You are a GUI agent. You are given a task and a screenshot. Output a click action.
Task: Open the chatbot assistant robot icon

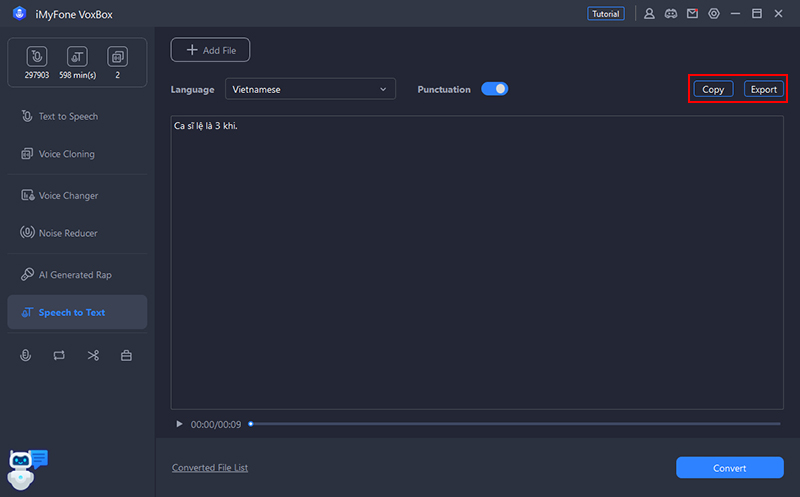(x=27, y=469)
